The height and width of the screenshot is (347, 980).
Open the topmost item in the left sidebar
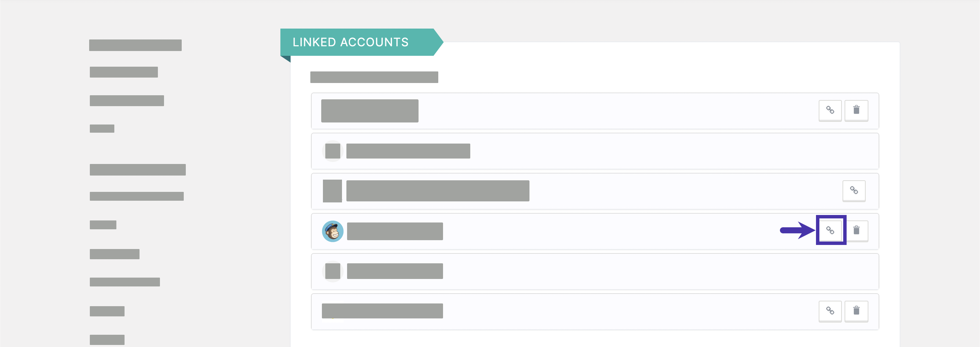coord(135,45)
